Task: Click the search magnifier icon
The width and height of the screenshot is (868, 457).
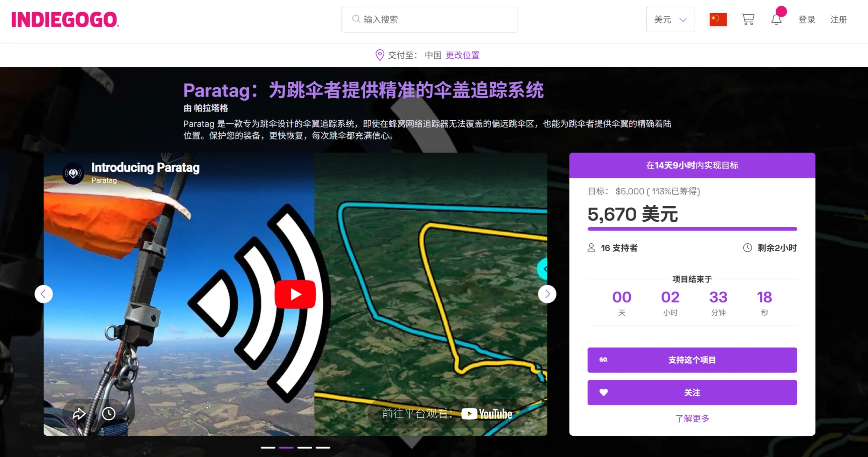Action: pyautogui.click(x=356, y=19)
